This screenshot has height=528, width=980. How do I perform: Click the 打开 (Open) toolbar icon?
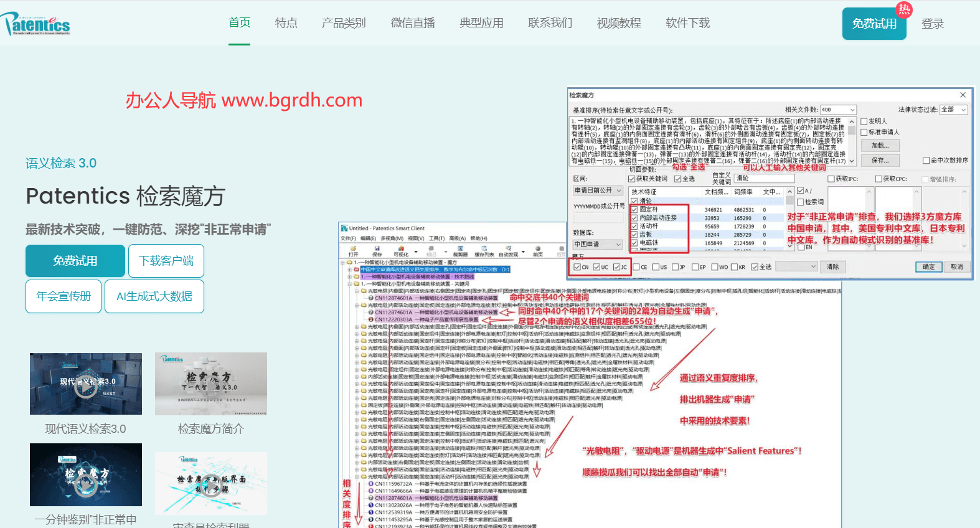pos(354,250)
